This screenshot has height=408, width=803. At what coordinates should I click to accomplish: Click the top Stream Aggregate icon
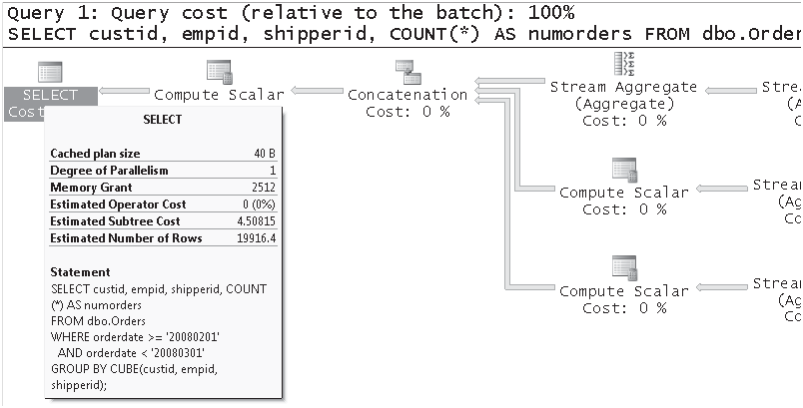point(624,65)
